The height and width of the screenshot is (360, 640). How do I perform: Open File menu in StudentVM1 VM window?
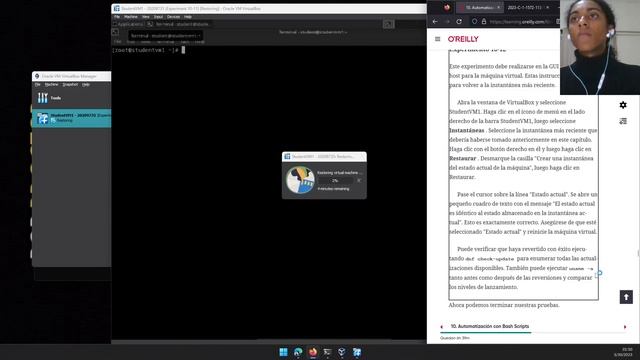117,17
